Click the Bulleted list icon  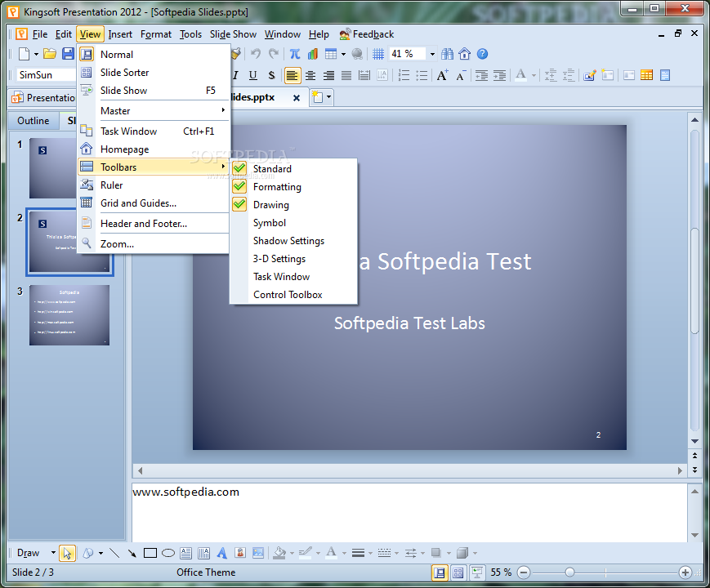tap(422, 75)
